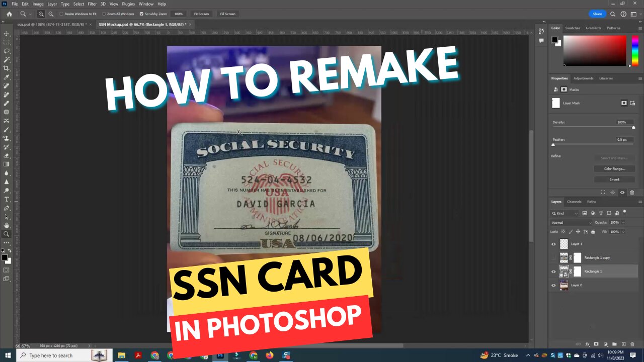Open the File menu
The height and width of the screenshot is (362, 644).
click(15, 4)
